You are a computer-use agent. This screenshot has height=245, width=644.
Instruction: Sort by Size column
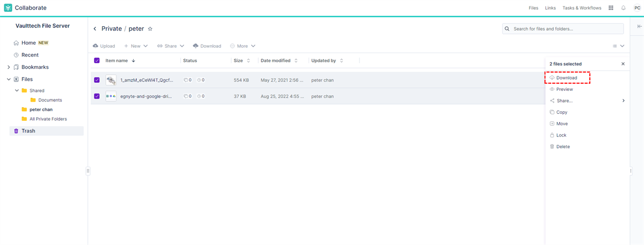[x=242, y=61]
